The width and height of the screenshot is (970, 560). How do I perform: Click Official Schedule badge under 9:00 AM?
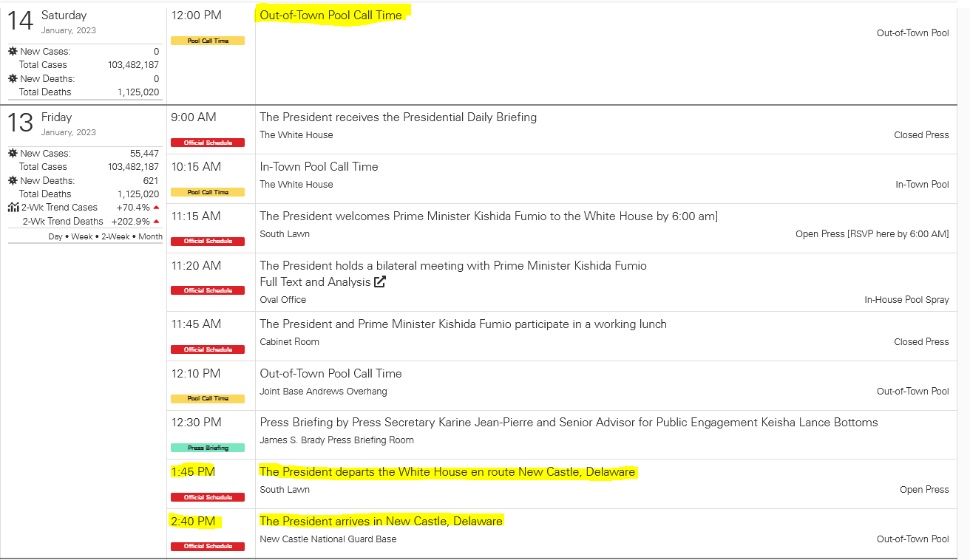(208, 143)
